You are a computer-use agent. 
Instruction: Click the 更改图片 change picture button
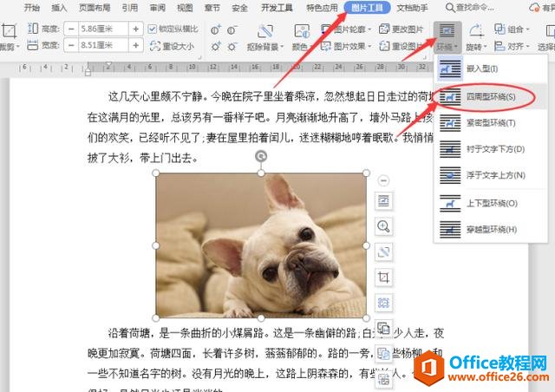click(x=401, y=29)
